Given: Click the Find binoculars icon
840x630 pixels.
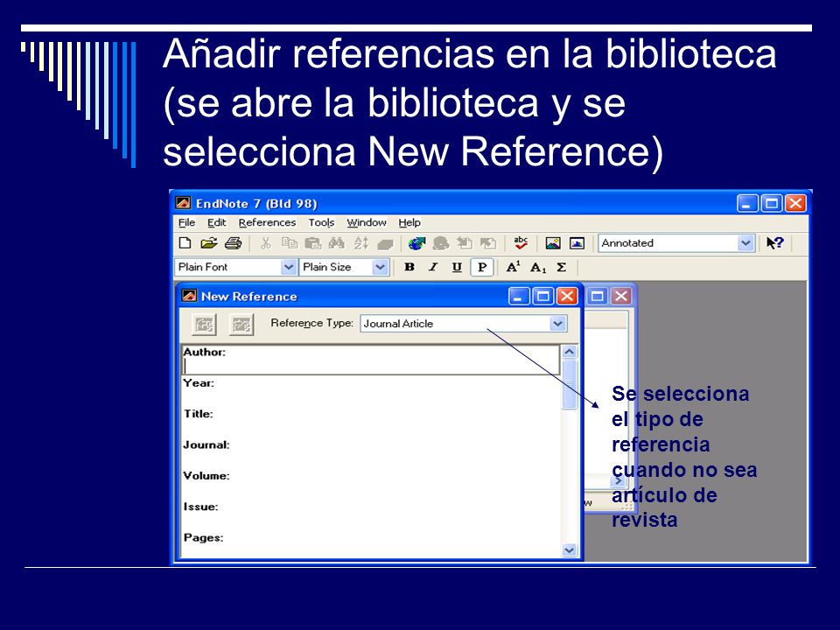Looking at the screenshot, I should 336,243.
